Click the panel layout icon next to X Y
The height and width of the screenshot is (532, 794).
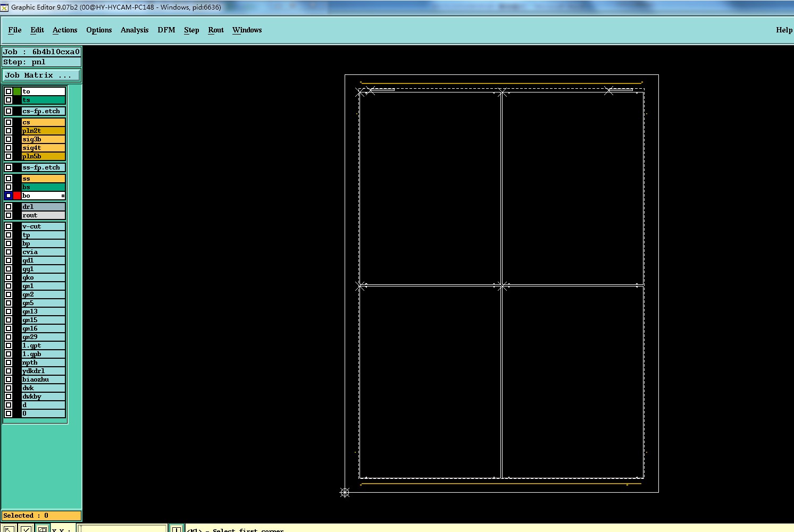(42, 529)
